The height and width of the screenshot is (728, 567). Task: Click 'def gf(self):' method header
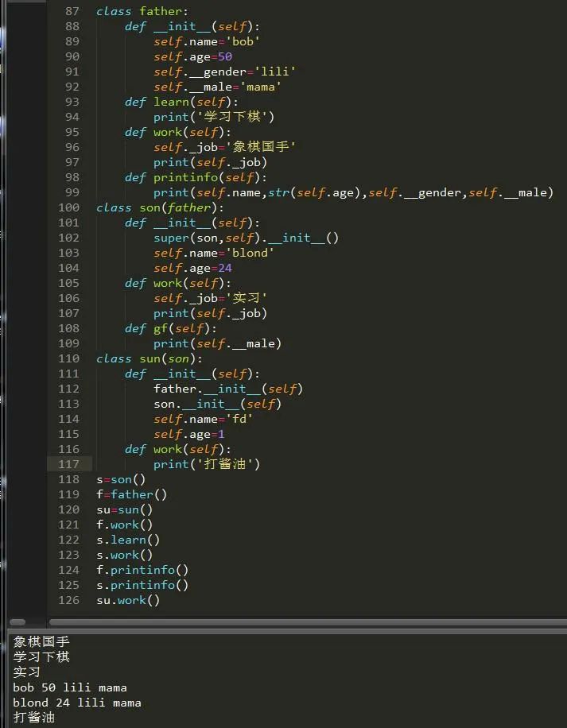(171, 328)
